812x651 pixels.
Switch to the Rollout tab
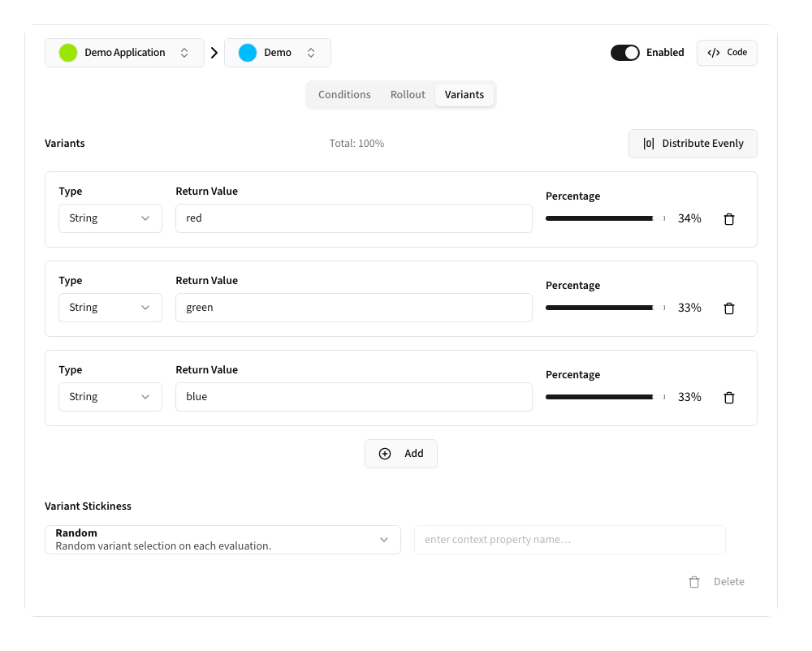(408, 95)
